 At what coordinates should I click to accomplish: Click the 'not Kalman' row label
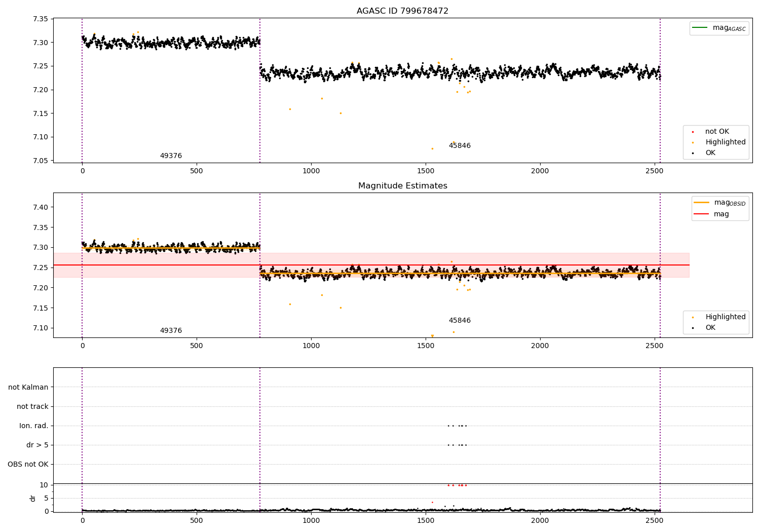click(28, 388)
